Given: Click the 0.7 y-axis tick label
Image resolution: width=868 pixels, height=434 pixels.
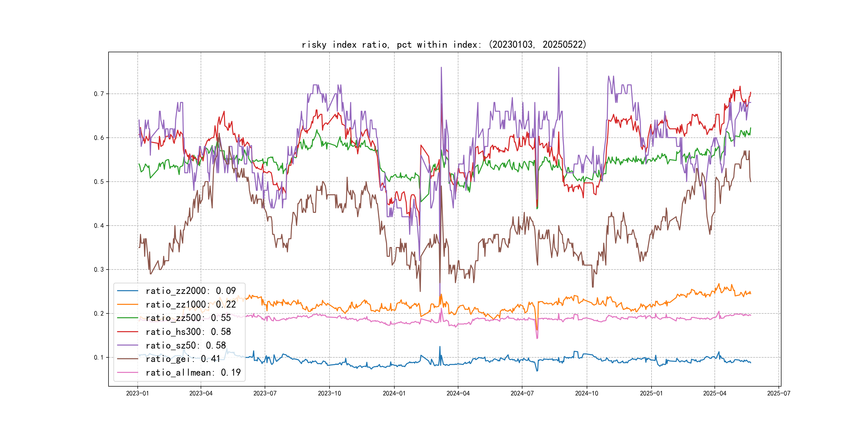Looking at the screenshot, I should 99,94.
